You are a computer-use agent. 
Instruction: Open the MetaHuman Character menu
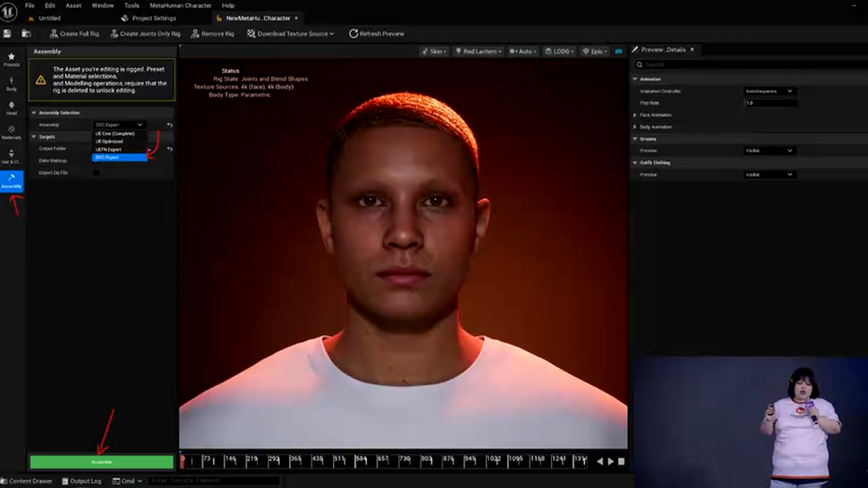[x=180, y=5]
